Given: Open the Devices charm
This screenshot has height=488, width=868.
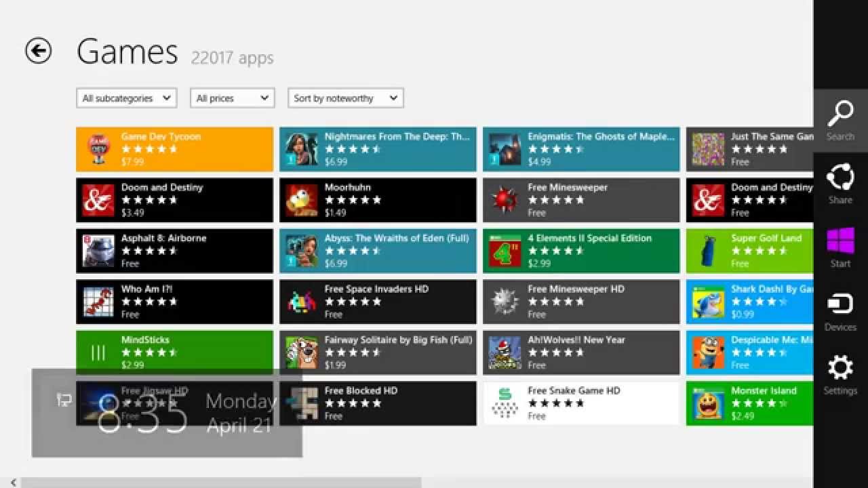Looking at the screenshot, I should coord(841,312).
